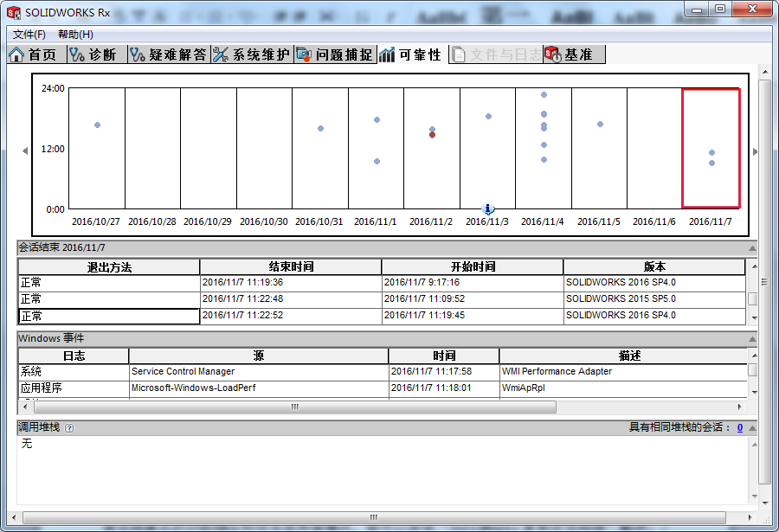Image resolution: width=779 pixels, height=532 pixels.
Task: Click the tools icon on the 系统维护 tab
Action: 220,54
